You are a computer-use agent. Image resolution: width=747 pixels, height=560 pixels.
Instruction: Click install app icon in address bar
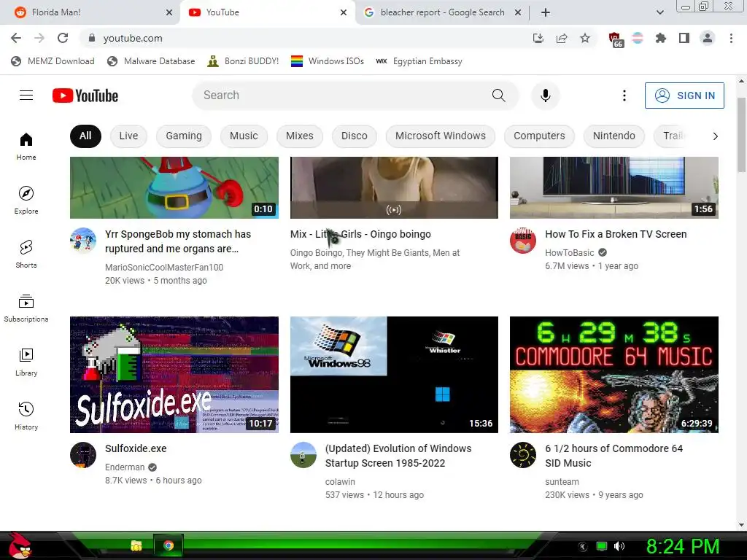pos(538,38)
